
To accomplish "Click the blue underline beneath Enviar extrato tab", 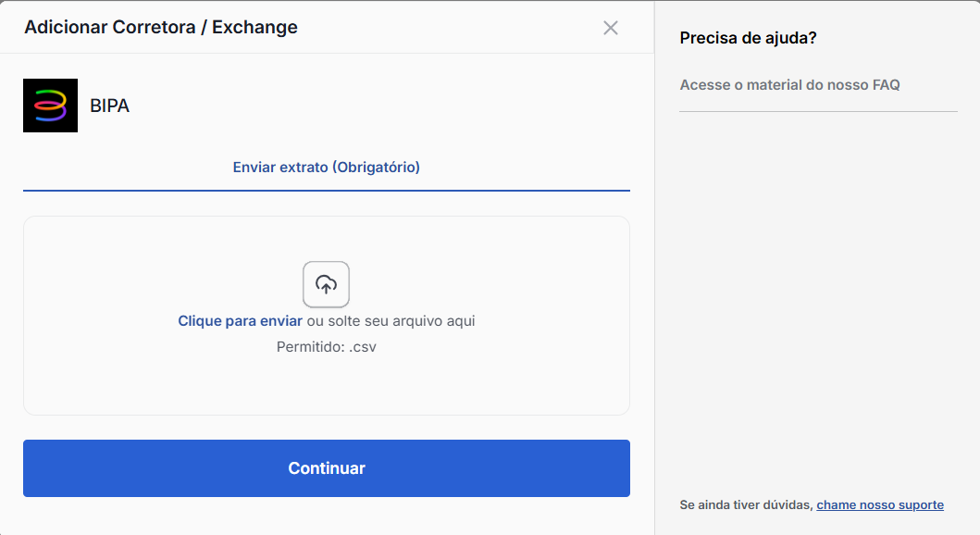I will pyautogui.click(x=326, y=190).
